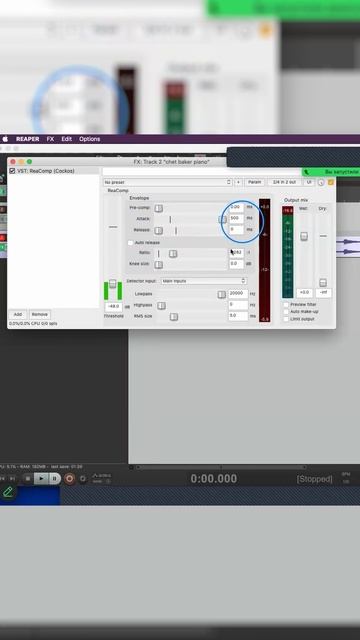
Task: Click the Ratio value field
Action: [236, 253]
